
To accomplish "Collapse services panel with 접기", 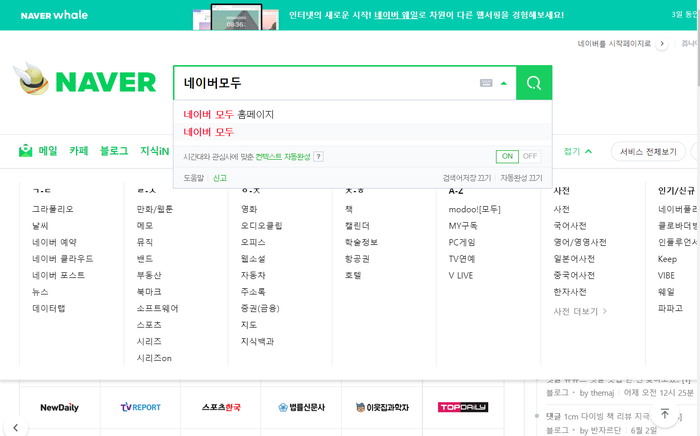I will pos(578,151).
